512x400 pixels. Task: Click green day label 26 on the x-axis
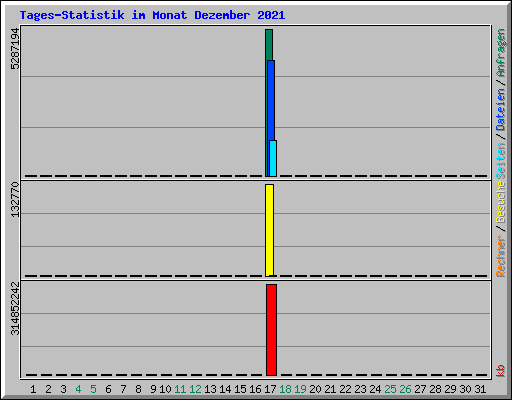405,389
